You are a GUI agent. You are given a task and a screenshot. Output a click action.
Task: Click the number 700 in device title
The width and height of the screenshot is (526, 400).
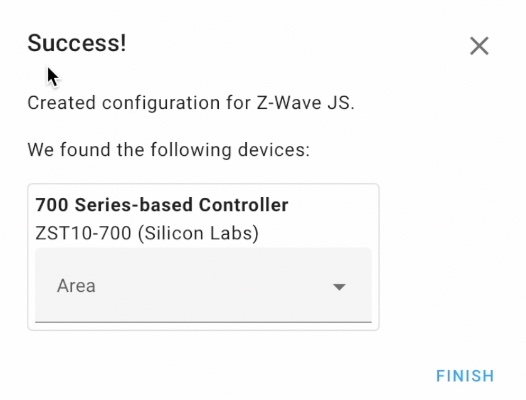point(52,205)
